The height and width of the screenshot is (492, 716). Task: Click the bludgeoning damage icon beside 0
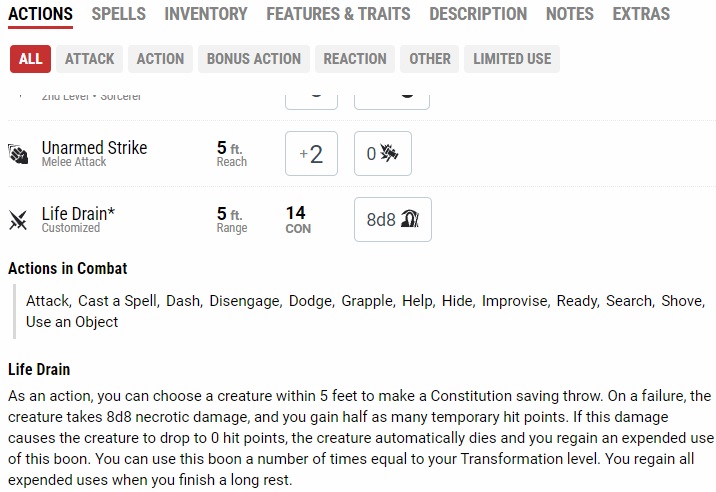click(389, 153)
